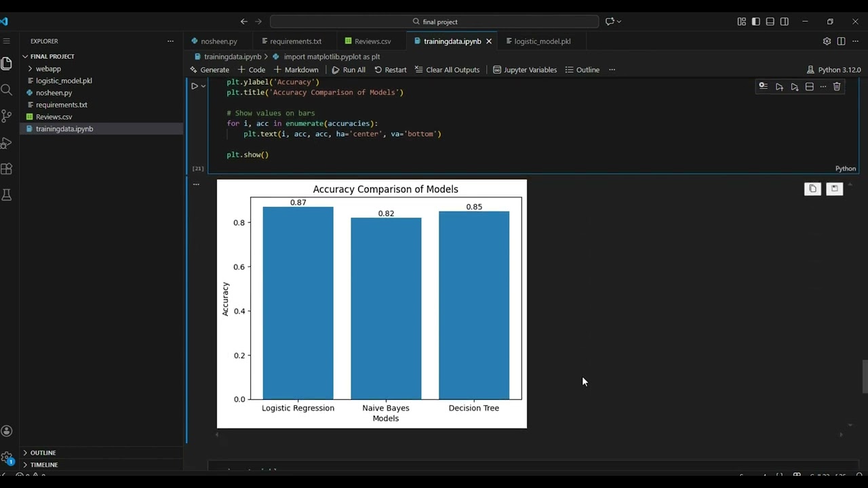The image size is (868, 488).
Task: Click the Split Cell icon
Action: tap(809, 87)
